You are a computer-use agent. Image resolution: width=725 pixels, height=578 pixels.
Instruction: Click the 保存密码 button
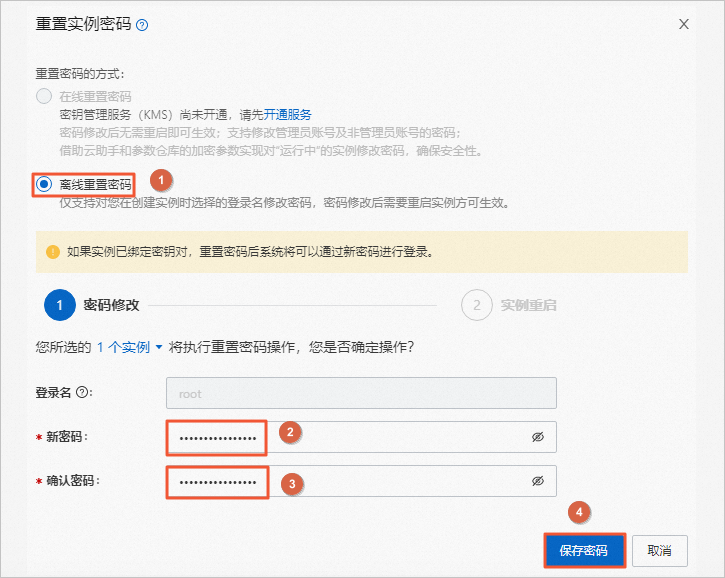click(584, 550)
